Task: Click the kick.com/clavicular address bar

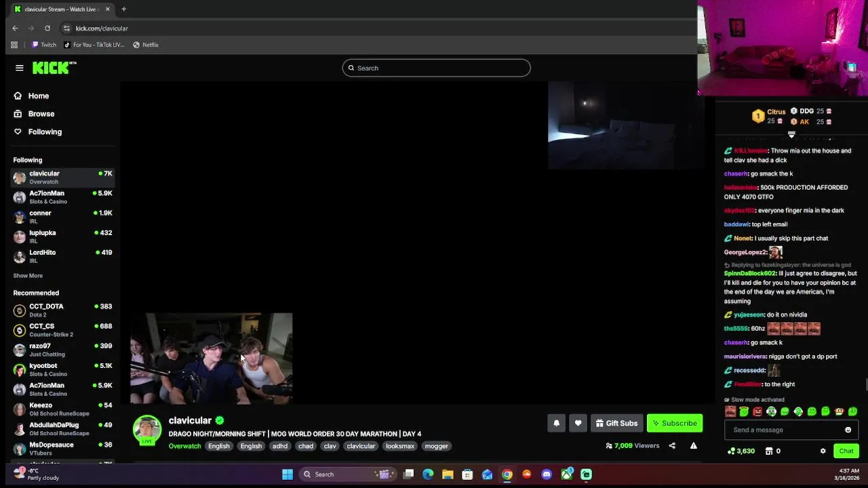Action: point(102,28)
